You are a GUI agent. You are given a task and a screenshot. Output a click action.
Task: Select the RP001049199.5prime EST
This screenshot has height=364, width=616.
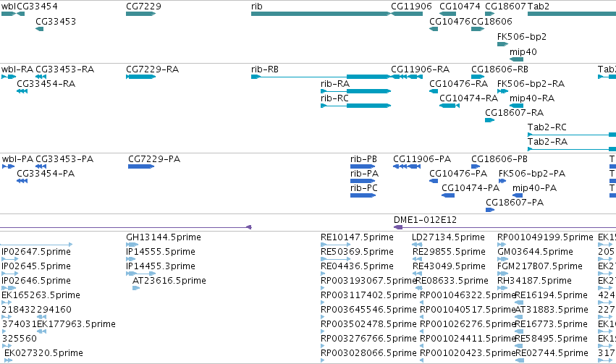coord(502,245)
